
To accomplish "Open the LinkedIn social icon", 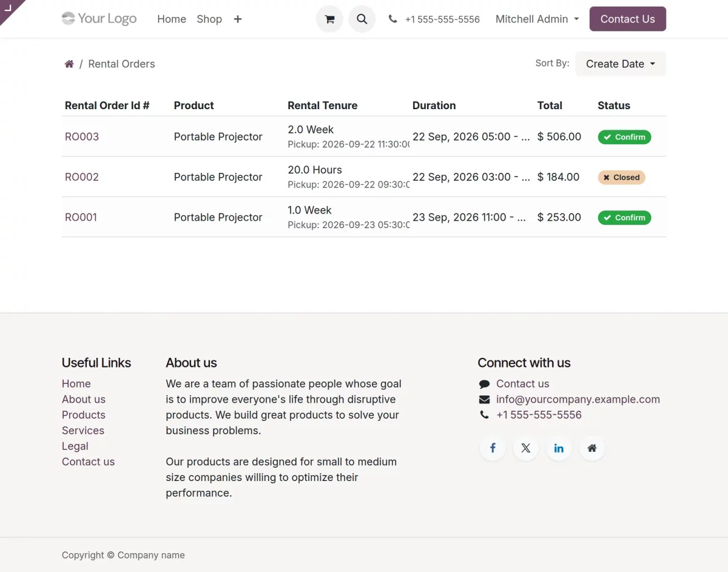I will tap(559, 448).
